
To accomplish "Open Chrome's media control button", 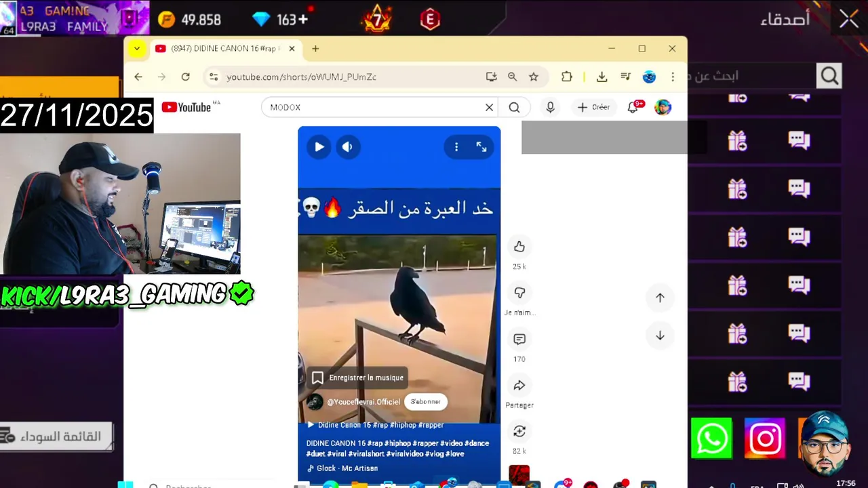I will pos(625,77).
